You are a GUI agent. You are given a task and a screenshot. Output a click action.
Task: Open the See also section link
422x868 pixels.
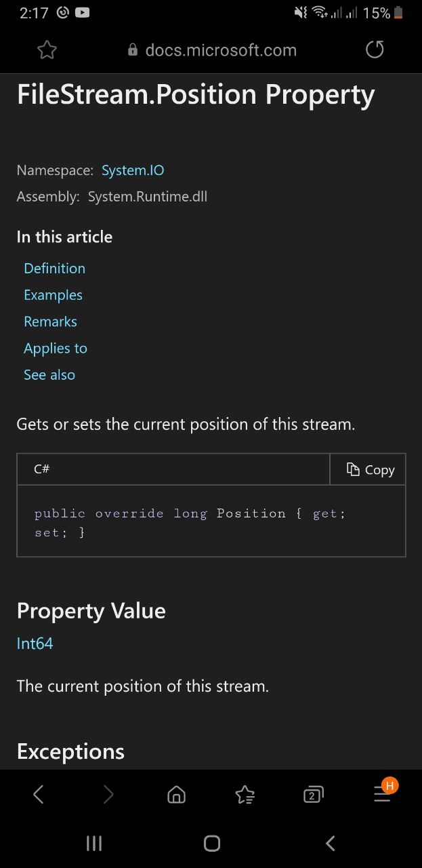point(49,374)
